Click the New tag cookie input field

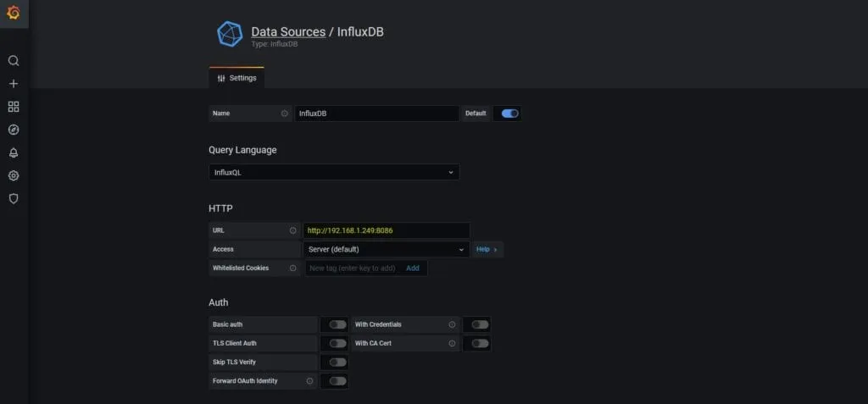(x=353, y=268)
